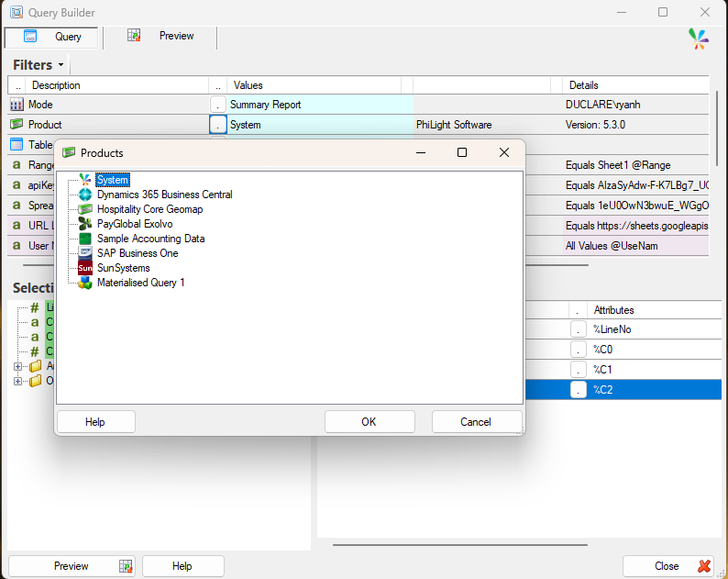Click the bottom Help button
Screen dimensions: 728x579
click(x=182, y=566)
